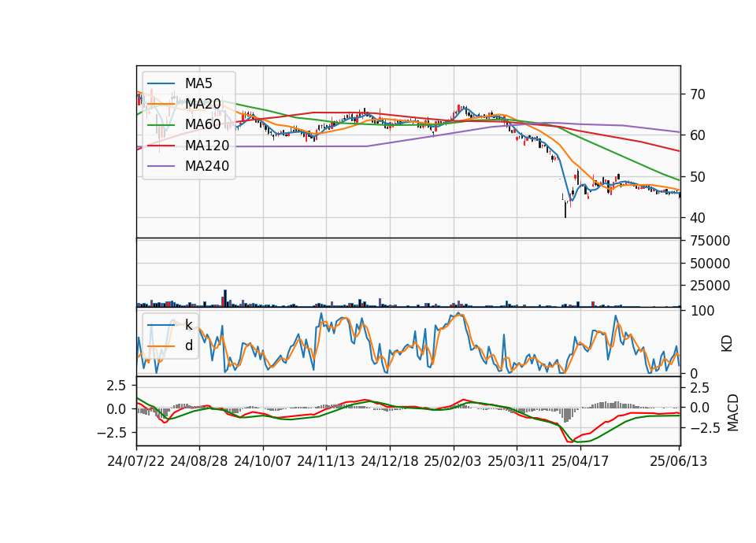Click the 24/08/28 date label
This screenshot has height=543, width=756.
[199, 461]
